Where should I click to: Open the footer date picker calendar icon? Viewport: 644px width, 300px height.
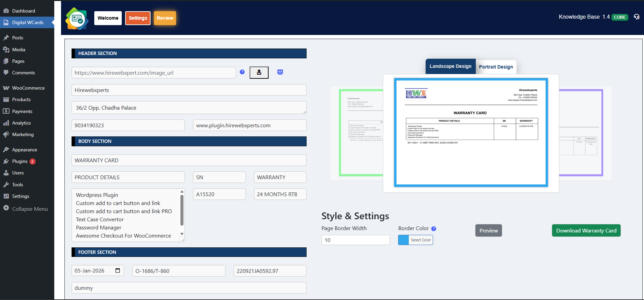click(x=118, y=270)
